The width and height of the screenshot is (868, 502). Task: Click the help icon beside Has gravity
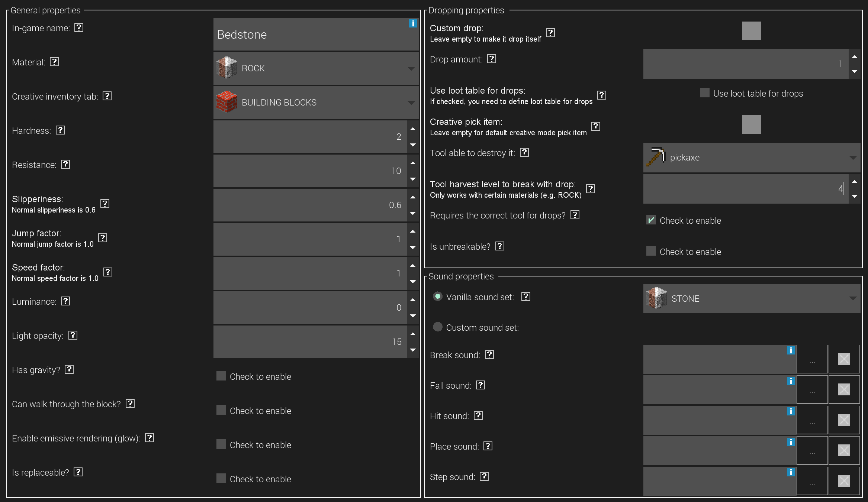click(70, 369)
